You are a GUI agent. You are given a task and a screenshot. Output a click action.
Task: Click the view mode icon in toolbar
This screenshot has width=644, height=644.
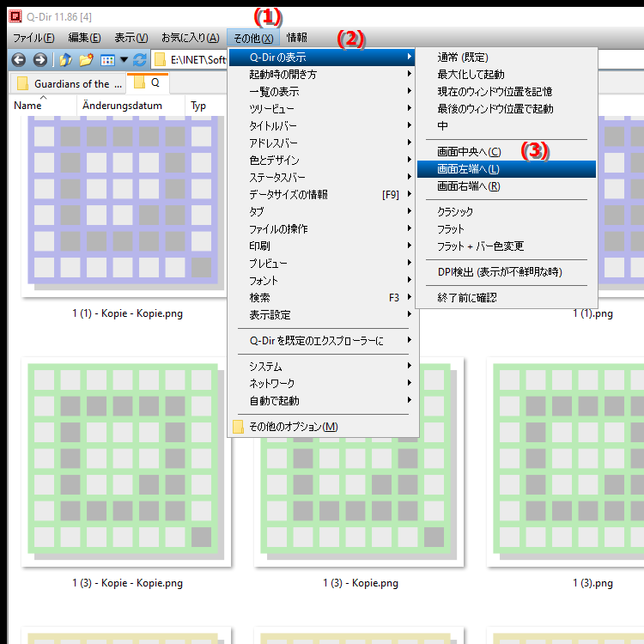click(x=107, y=60)
